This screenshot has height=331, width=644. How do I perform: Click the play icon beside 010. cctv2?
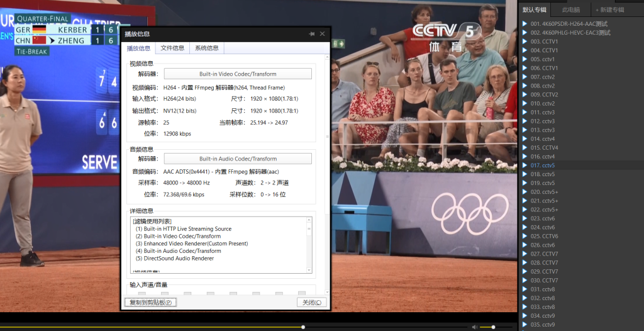pos(525,103)
